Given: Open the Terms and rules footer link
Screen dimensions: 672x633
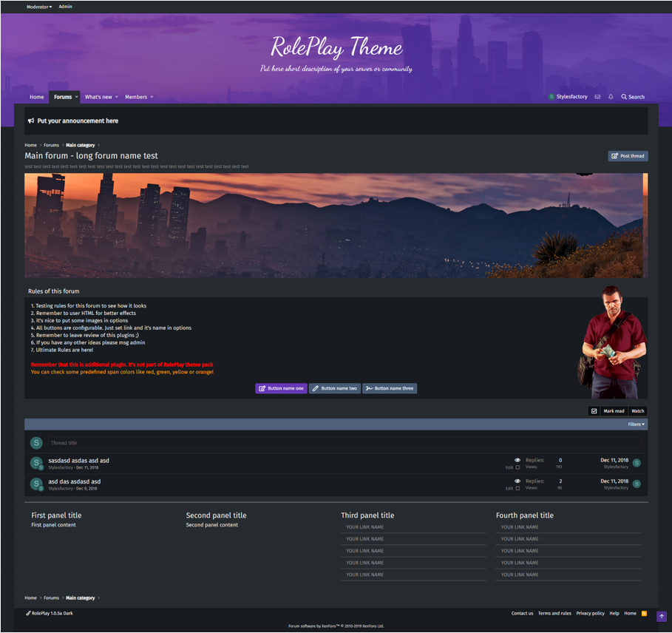Looking at the screenshot, I should (x=554, y=613).
